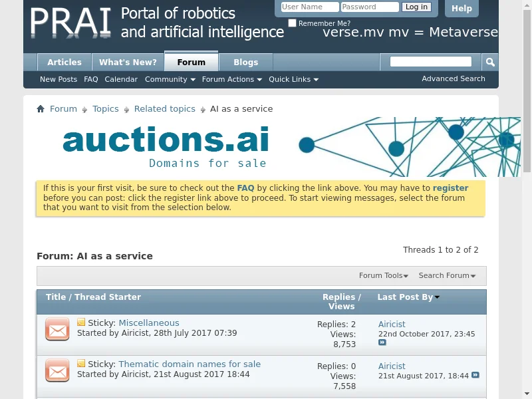Click the PRAI logo
The image size is (532, 399).
point(70,23)
